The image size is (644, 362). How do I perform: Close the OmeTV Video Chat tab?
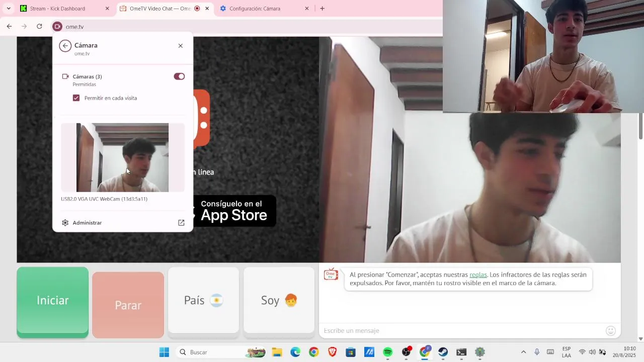pyautogui.click(x=207, y=9)
